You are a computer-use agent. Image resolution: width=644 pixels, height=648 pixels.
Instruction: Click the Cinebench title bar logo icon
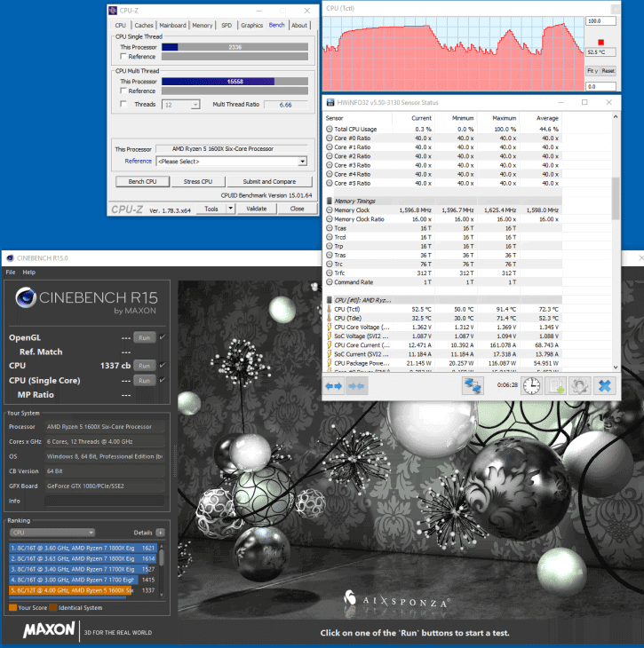pos(10,258)
